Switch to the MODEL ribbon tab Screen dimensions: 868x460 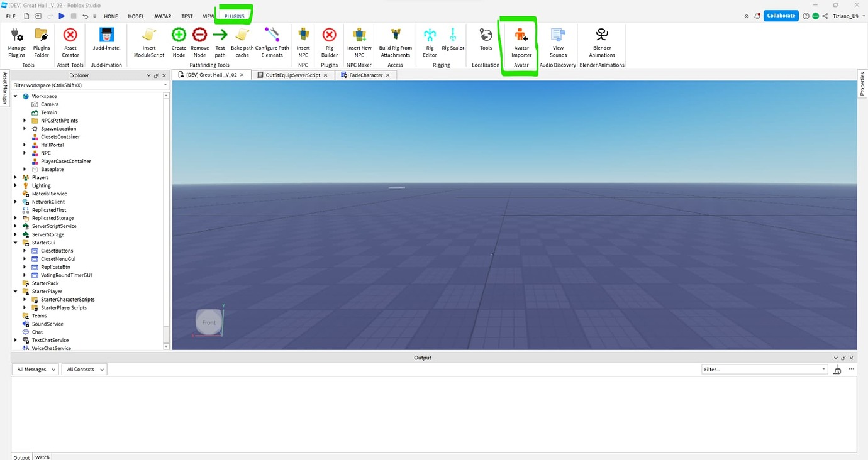[136, 16]
